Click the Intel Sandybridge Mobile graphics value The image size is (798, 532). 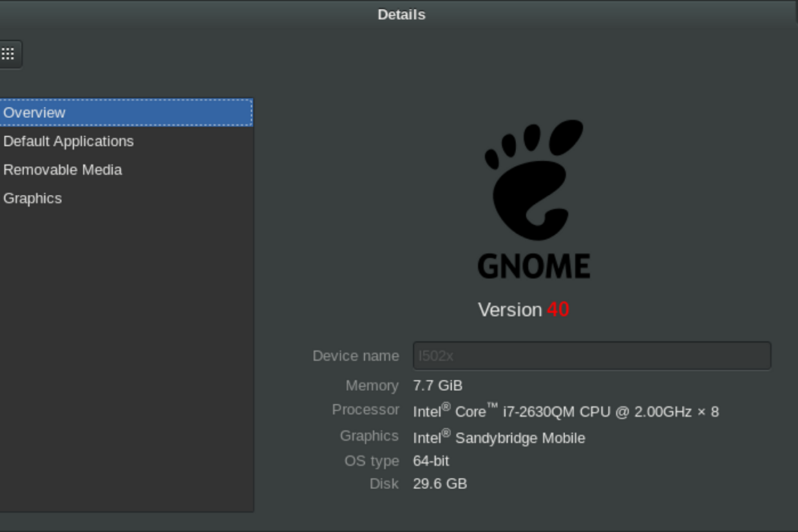click(x=499, y=438)
